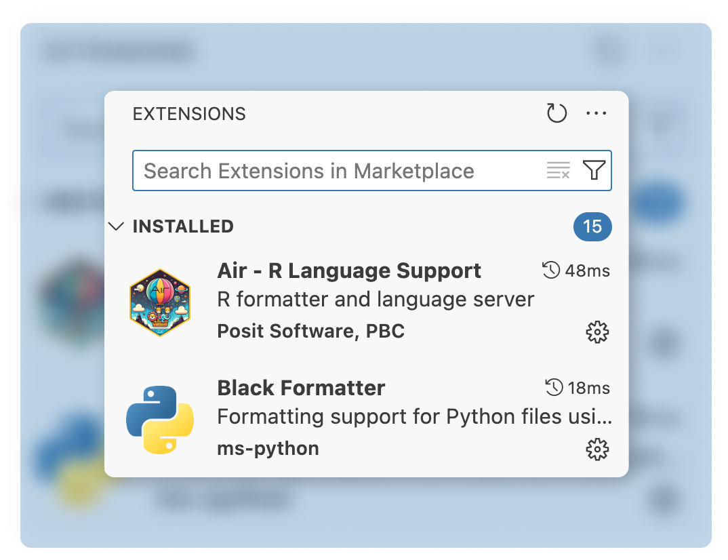
Task: Click the 15 installed count badge
Action: 592,226
